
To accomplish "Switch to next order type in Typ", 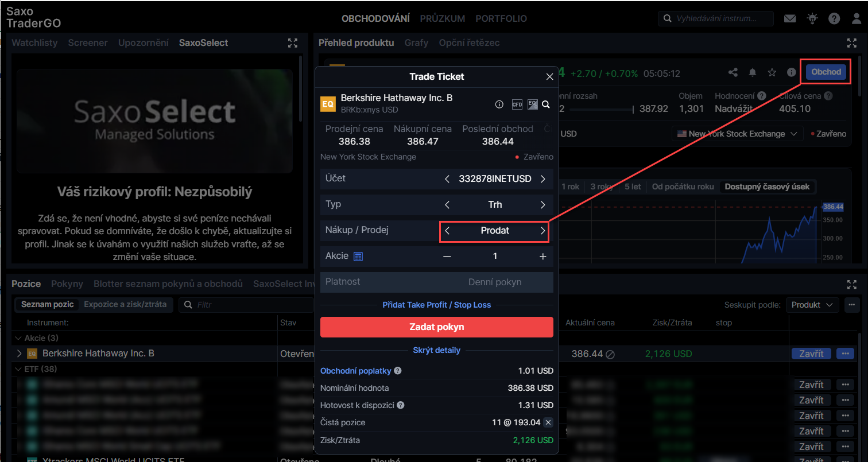I will [x=542, y=205].
